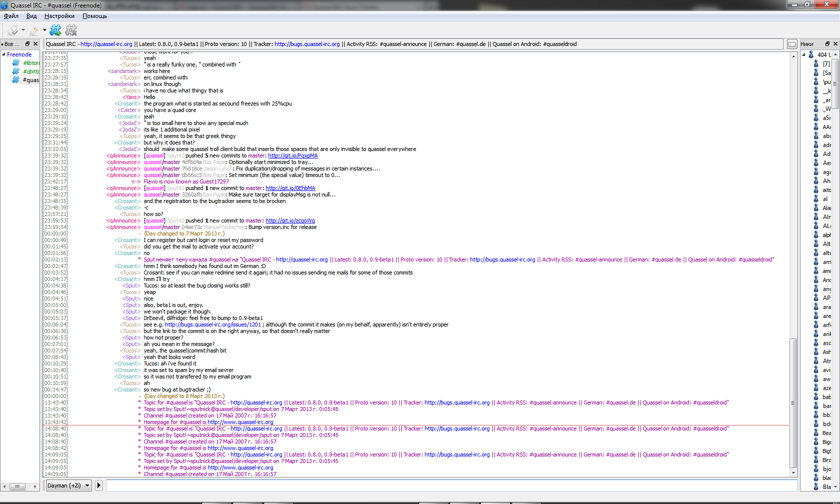Click the message input field
The width and height of the screenshot is (840, 504).
tap(451, 485)
